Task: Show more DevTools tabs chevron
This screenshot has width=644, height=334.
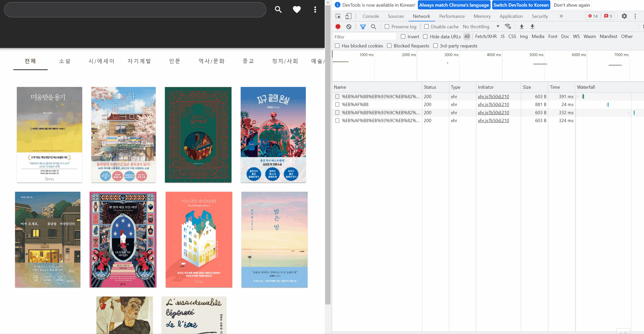Action: click(x=561, y=16)
